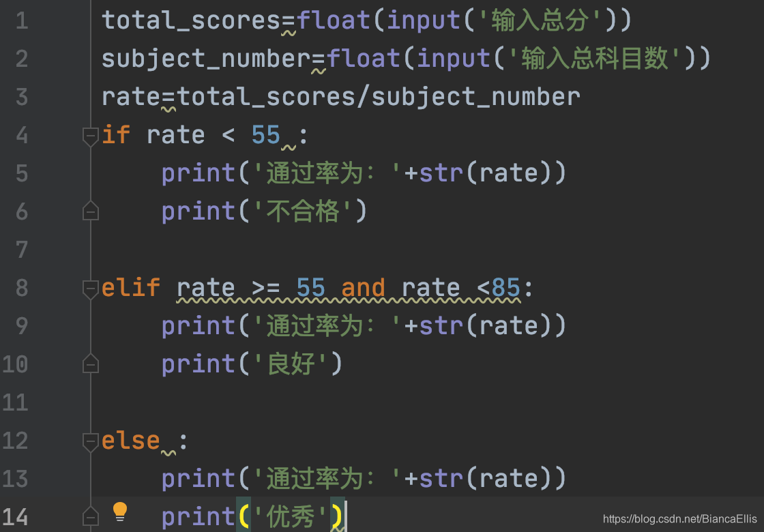Click line number 7 in the gutter
This screenshot has height=532, width=764.
pyautogui.click(x=22, y=250)
